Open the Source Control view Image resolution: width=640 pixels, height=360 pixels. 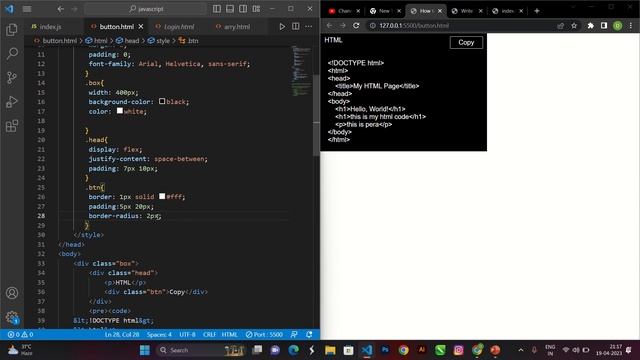click(12, 78)
